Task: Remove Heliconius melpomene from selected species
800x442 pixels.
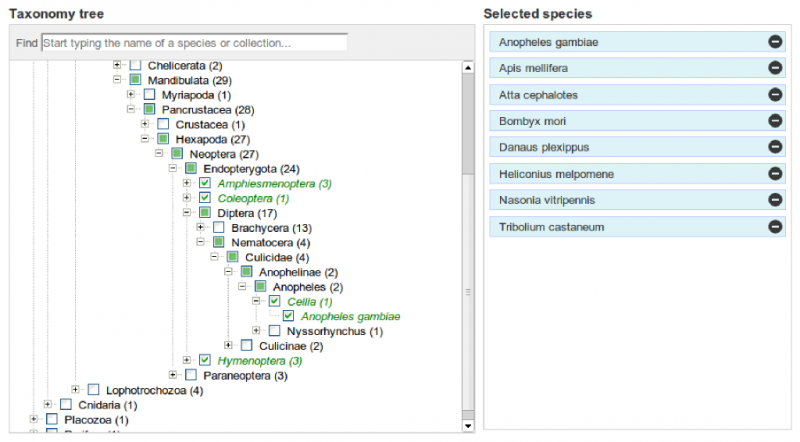Action: point(775,174)
